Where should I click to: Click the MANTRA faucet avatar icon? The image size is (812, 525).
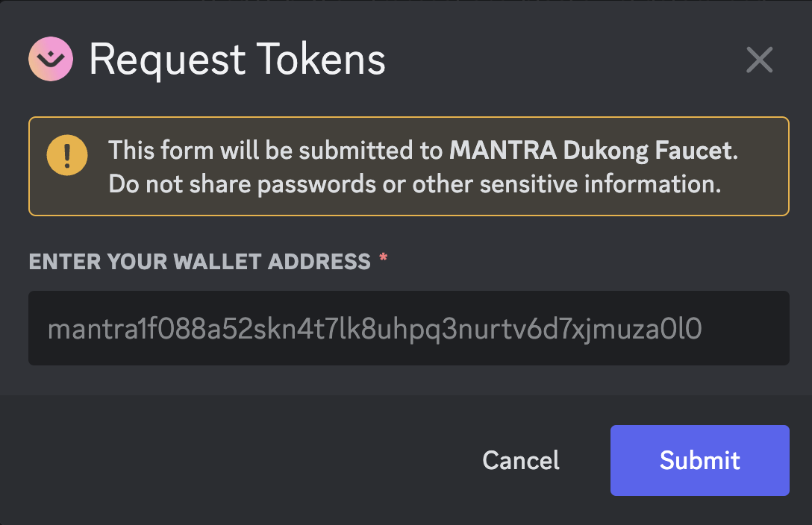point(51,60)
